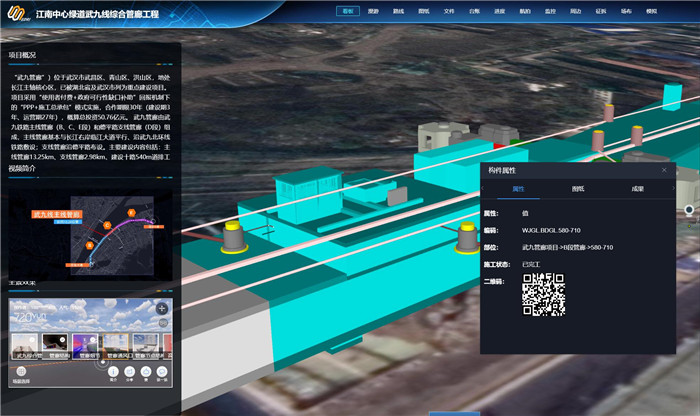The image size is (700, 416).
Task: Click the 分享 share icon in panorama viewer
Action: [x=128, y=371]
